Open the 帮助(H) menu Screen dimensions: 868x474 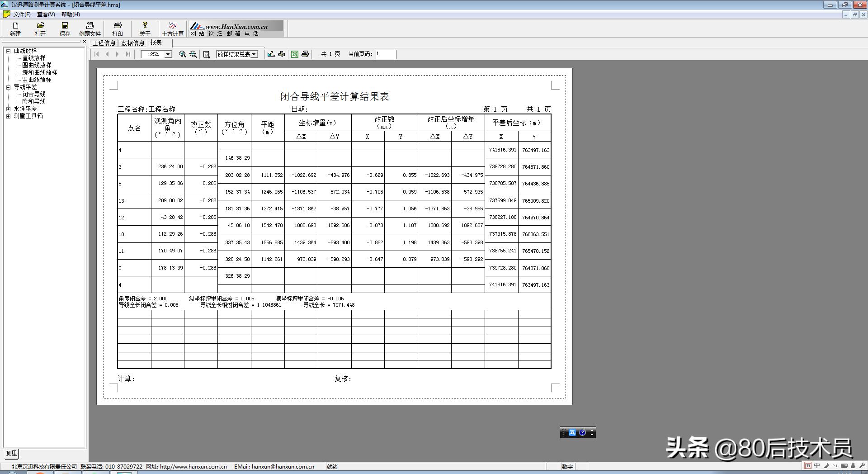[71, 14]
